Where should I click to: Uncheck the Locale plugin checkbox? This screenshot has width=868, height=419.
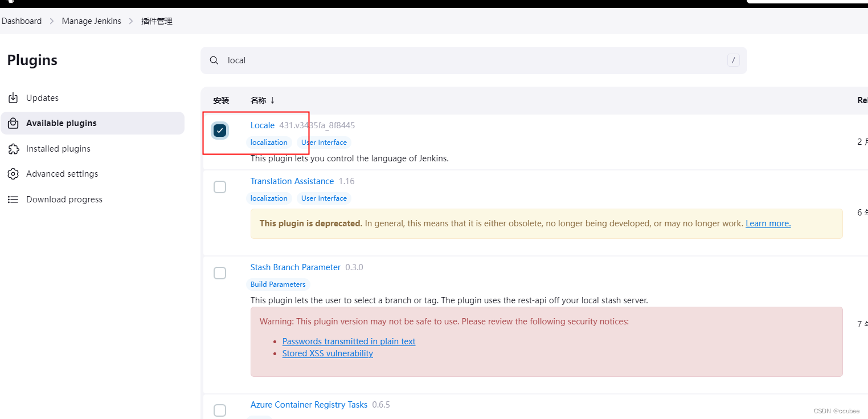220,131
